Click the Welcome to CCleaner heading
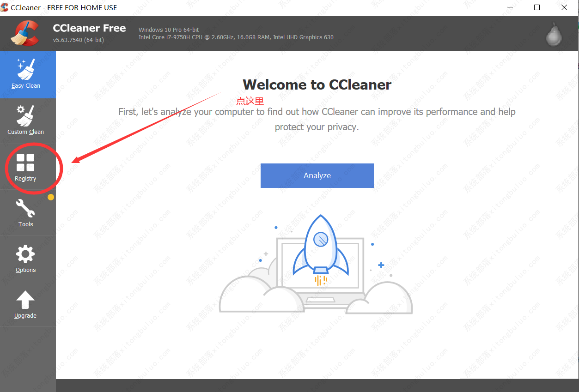The width and height of the screenshot is (579, 392). coord(317,84)
